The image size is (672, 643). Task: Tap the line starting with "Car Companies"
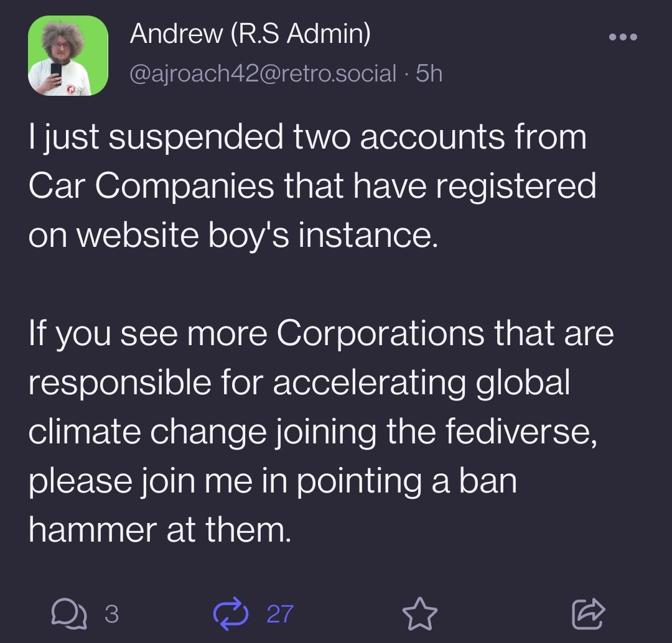(312, 186)
